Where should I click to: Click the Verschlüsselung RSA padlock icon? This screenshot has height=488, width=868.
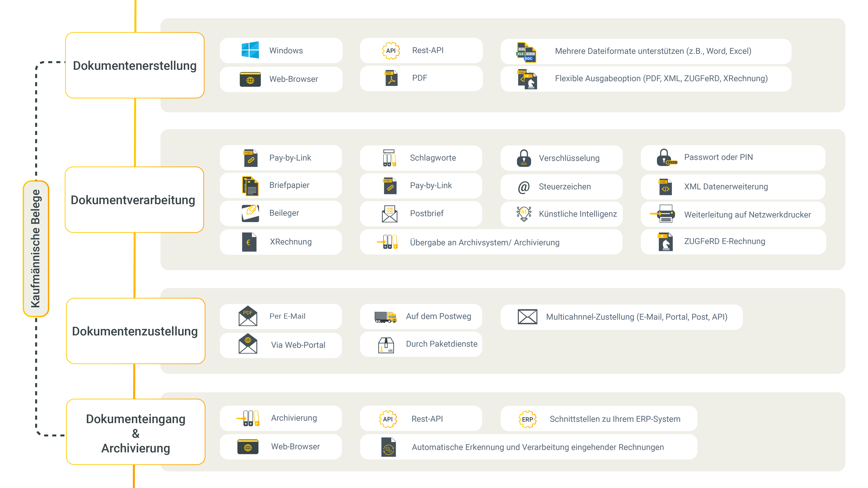524,158
